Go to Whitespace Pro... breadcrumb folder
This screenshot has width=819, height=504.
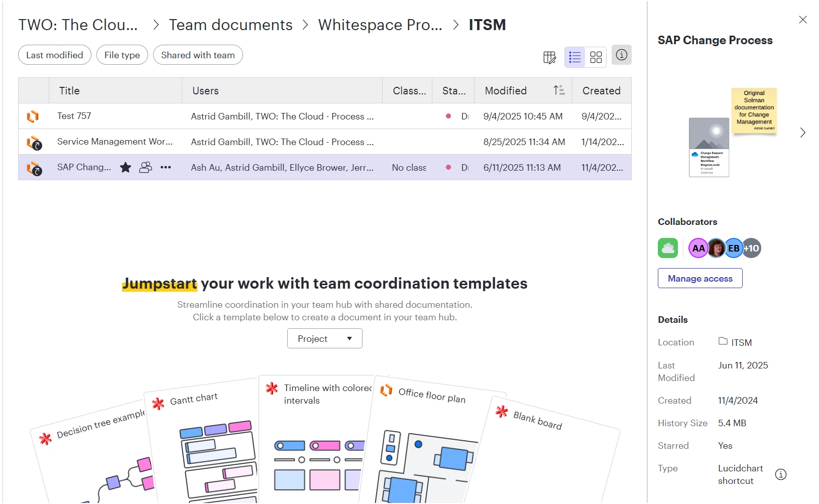[x=380, y=25]
